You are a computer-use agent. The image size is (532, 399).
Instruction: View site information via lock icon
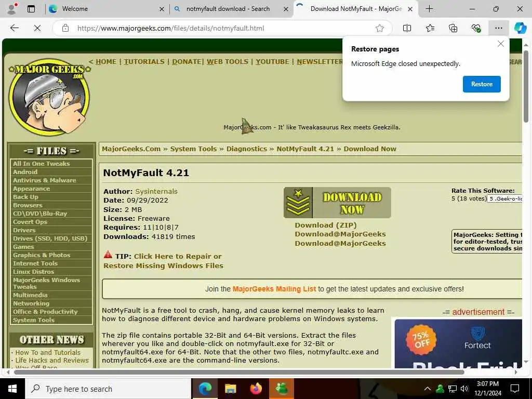65,28
